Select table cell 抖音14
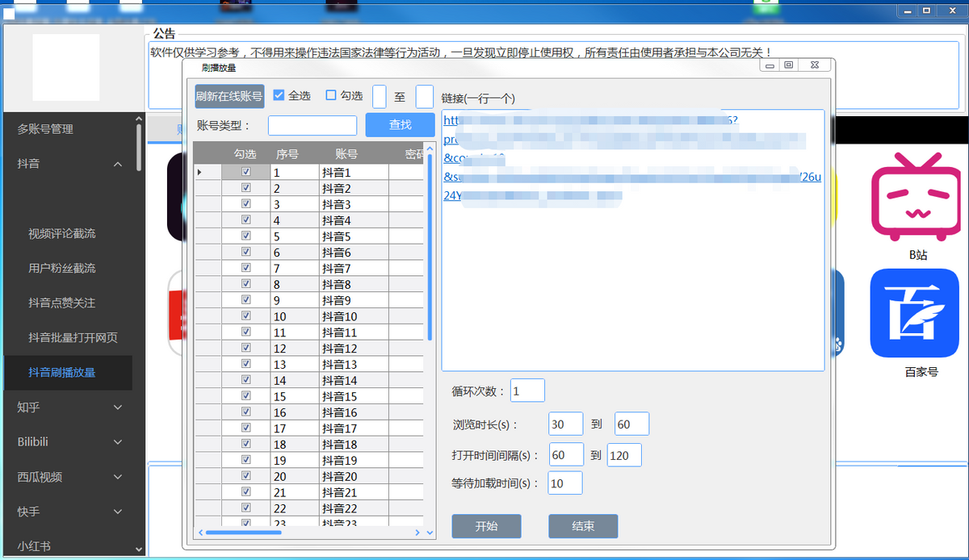This screenshot has width=969, height=560. [x=354, y=380]
